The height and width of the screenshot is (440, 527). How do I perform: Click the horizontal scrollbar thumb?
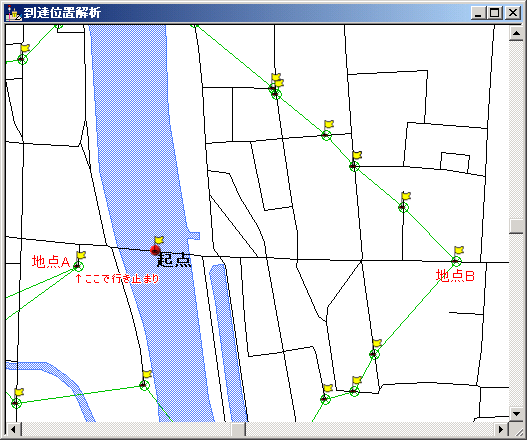(238, 429)
